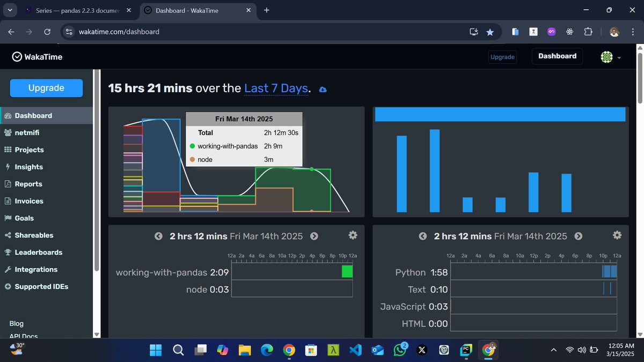Click the sidebar scrollbar down arrow
Image resolution: width=644 pixels, height=362 pixels.
tap(97, 334)
